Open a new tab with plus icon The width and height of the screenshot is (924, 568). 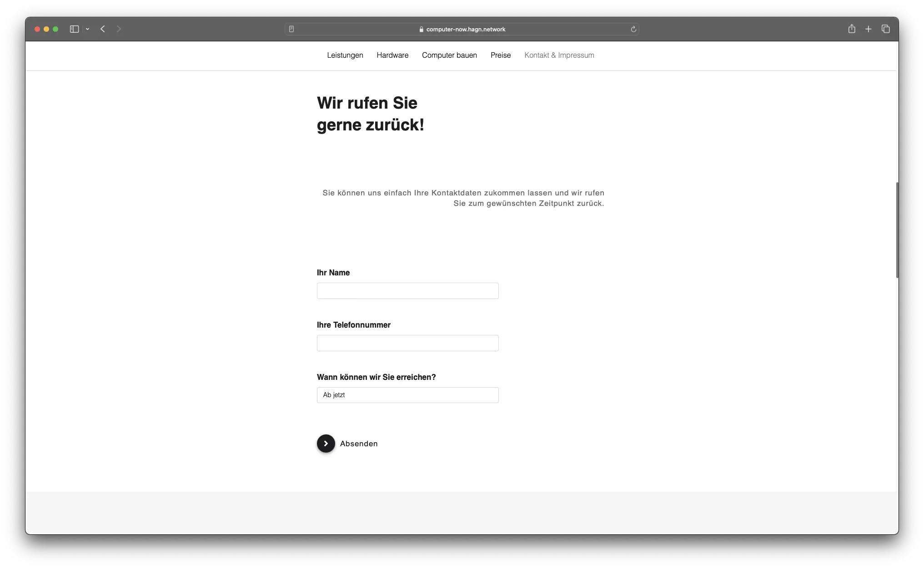click(868, 29)
